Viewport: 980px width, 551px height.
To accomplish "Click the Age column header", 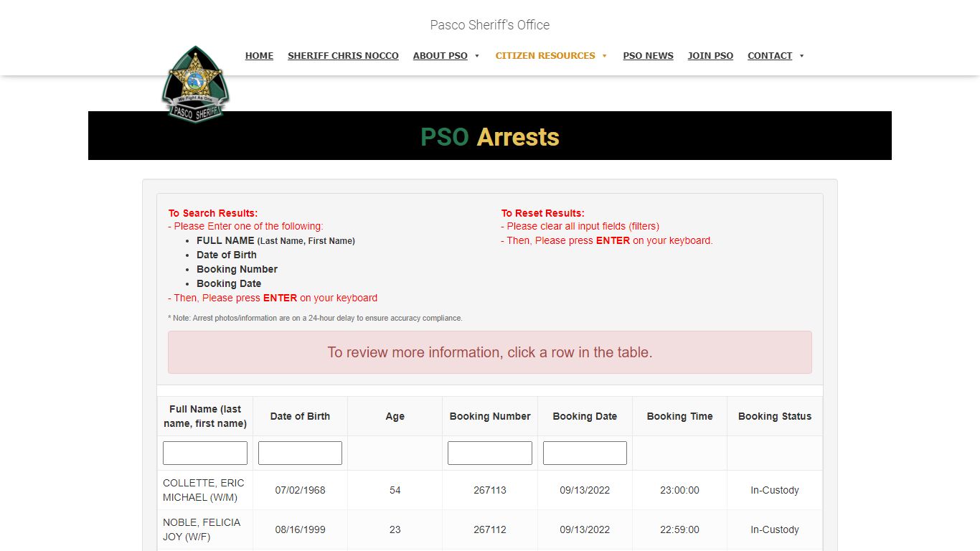I will [395, 416].
